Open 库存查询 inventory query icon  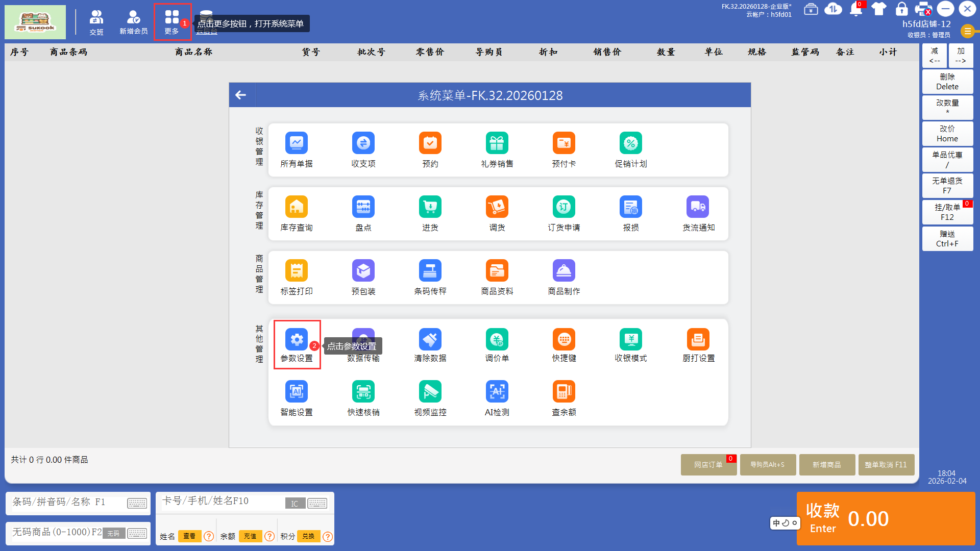click(x=297, y=207)
